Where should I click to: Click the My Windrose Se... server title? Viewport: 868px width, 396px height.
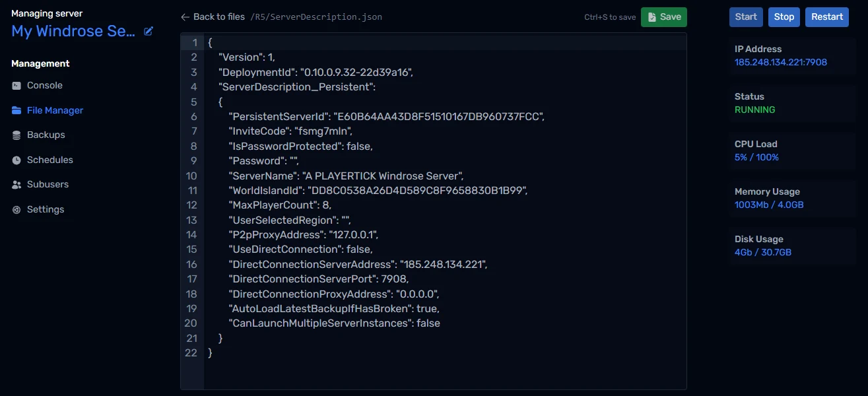[x=73, y=31]
